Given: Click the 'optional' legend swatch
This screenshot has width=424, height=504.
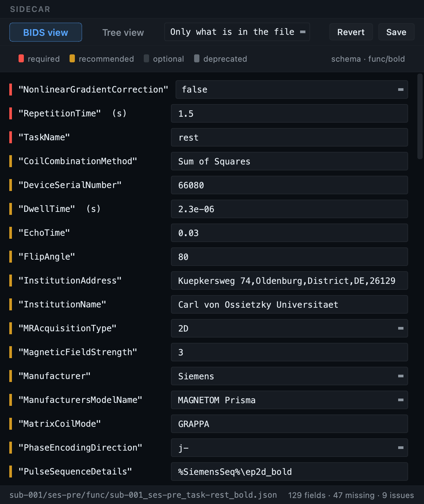Looking at the screenshot, I should (x=146, y=59).
